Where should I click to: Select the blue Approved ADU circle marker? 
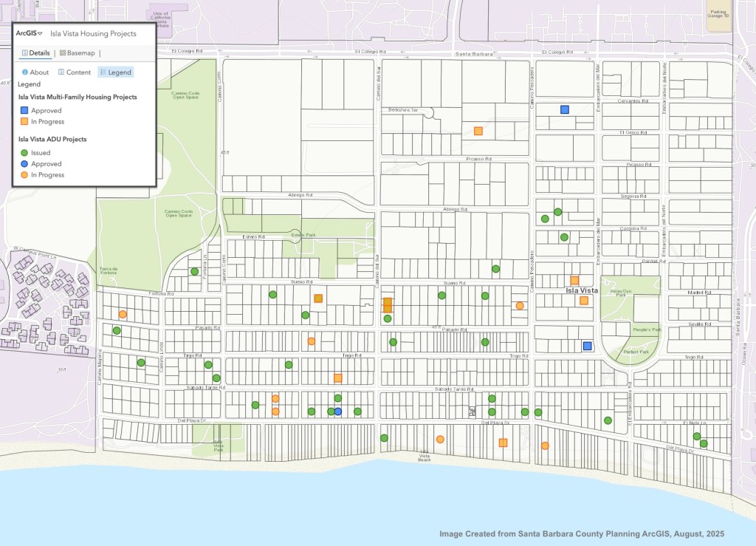click(x=338, y=412)
